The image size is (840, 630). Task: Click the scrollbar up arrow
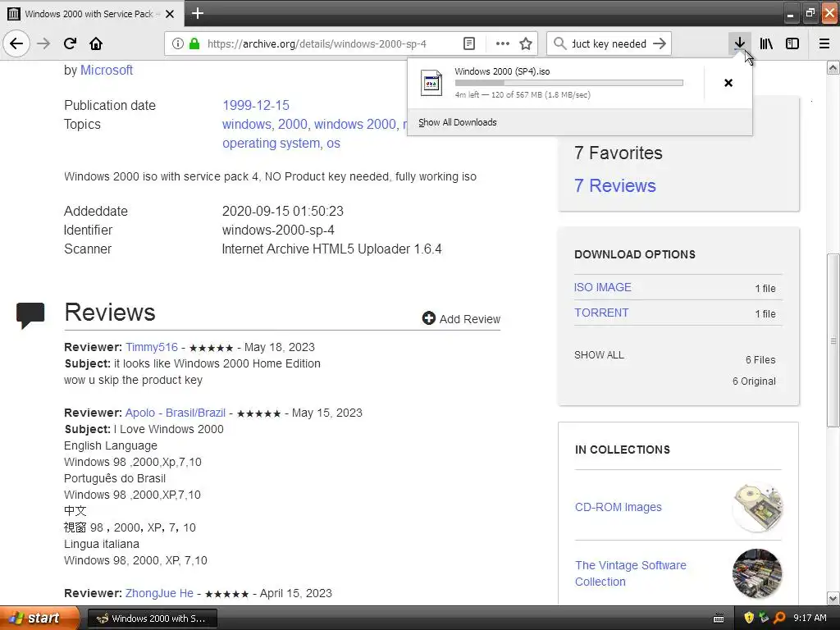[833, 68]
